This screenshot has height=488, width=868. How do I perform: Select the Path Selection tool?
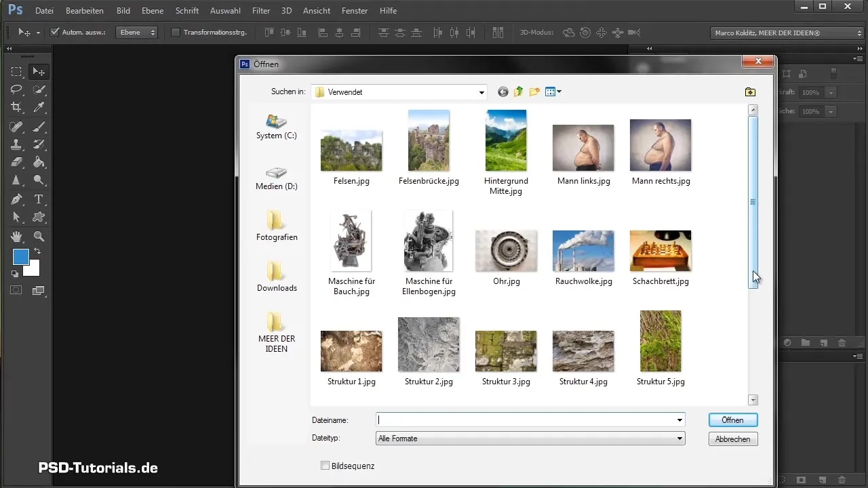17,217
